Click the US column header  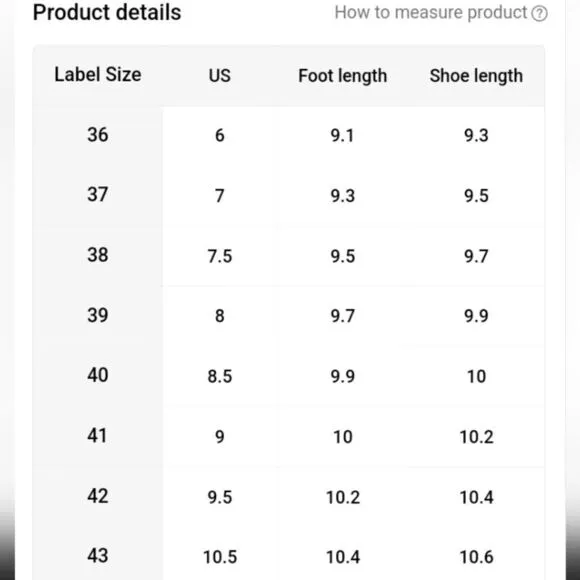click(220, 76)
